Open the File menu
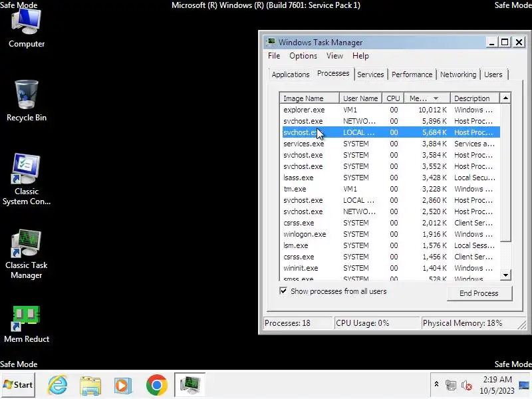This screenshot has height=399, width=532. tap(274, 56)
